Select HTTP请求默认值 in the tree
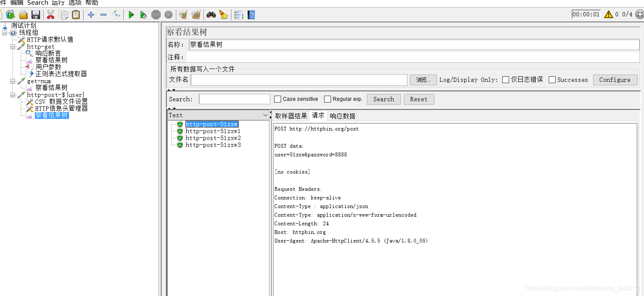Image resolution: width=644 pixels, height=296 pixels. click(x=50, y=40)
